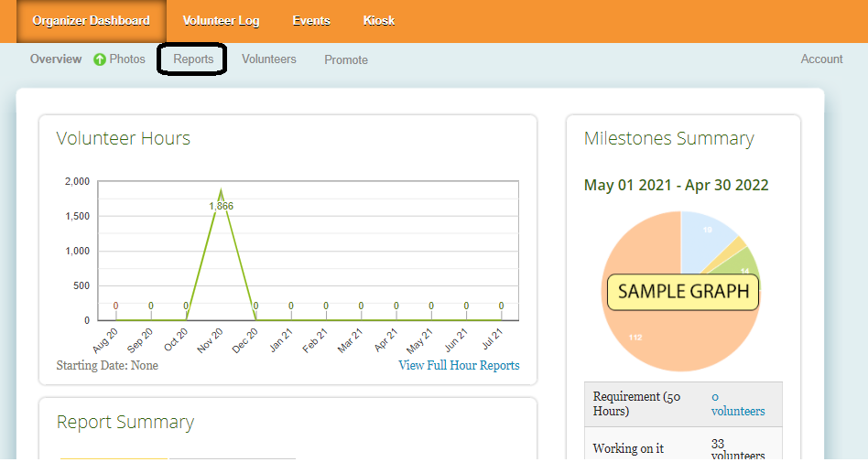Click the Dec 20 axis label
868x462 pixels.
pos(244,340)
